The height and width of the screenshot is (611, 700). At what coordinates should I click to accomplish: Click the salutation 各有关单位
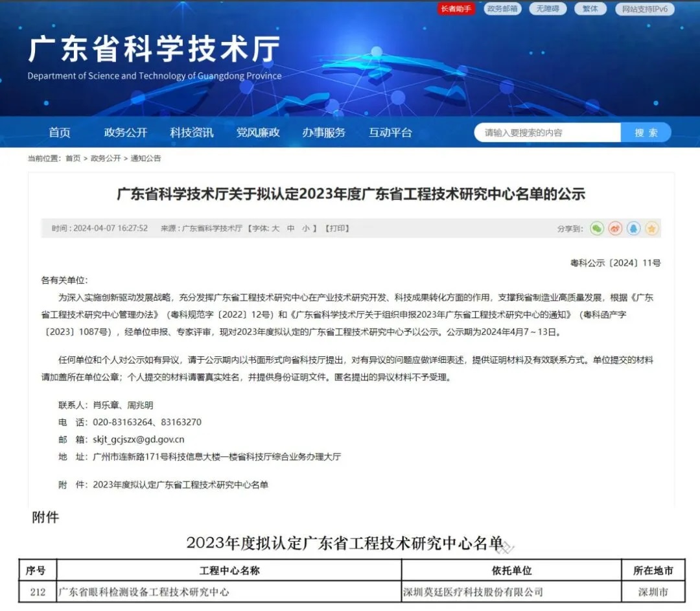tap(64, 281)
